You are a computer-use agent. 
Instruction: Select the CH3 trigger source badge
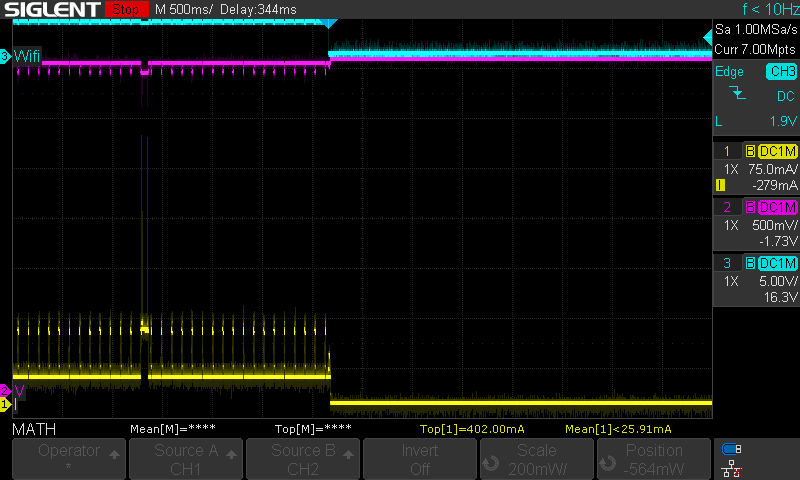click(x=781, y=71)
